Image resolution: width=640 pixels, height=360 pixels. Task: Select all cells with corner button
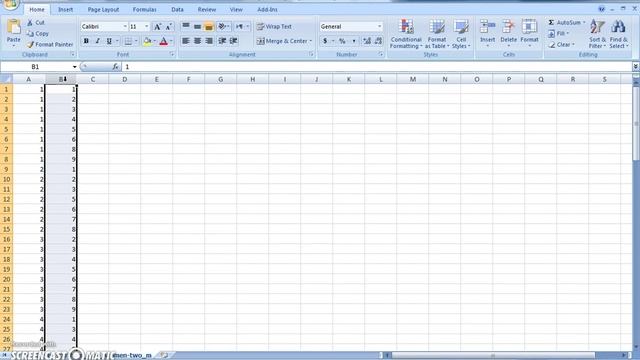(6, 79)
